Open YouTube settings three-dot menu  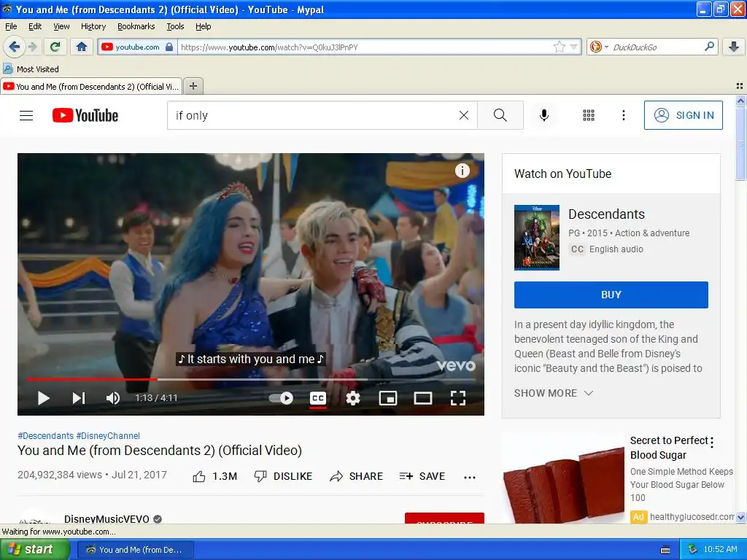coord(623,115)
